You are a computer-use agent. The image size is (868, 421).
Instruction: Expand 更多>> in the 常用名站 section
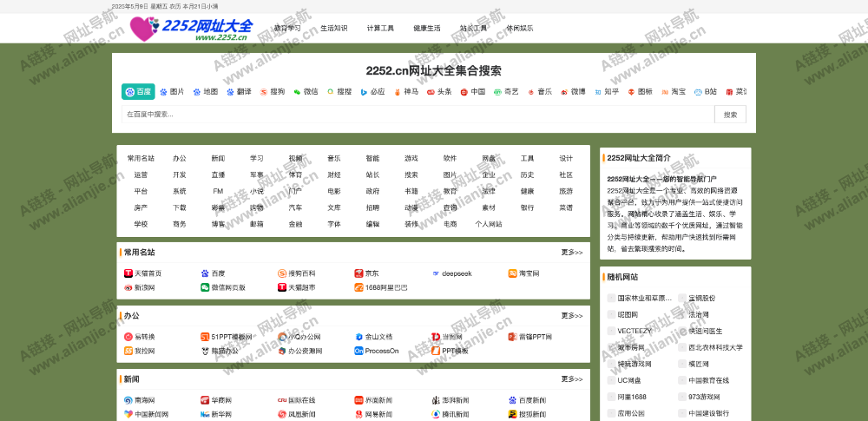pos(572,253)
